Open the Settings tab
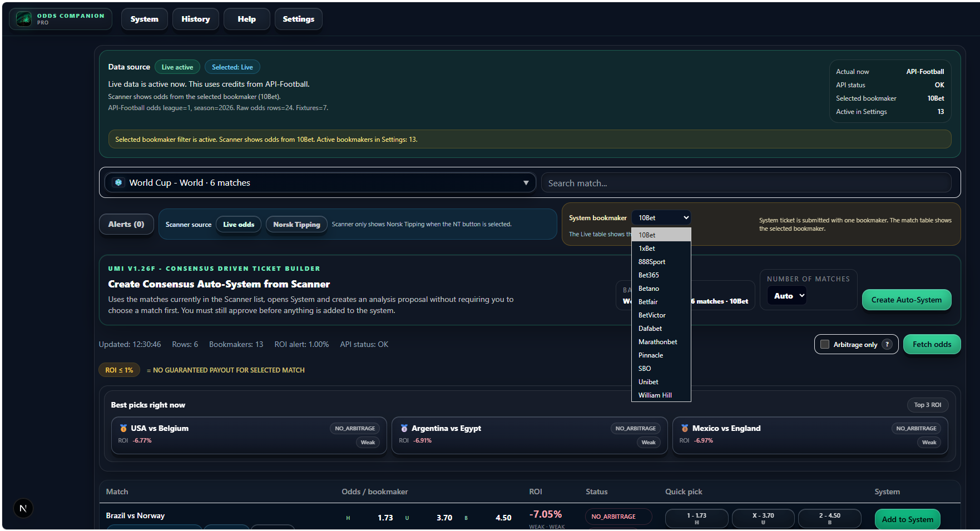This screenshot has height=531, width=980. tap(299, 19)
